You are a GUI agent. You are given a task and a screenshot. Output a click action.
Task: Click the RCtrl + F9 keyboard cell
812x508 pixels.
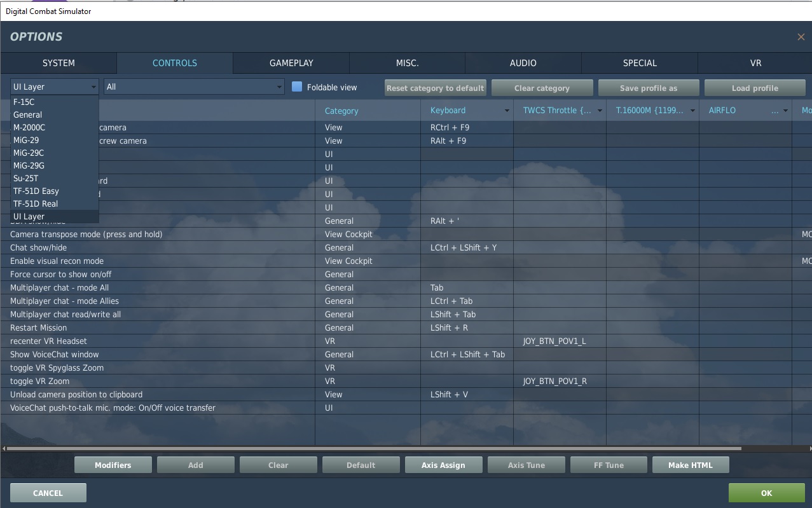coord(467,127)
